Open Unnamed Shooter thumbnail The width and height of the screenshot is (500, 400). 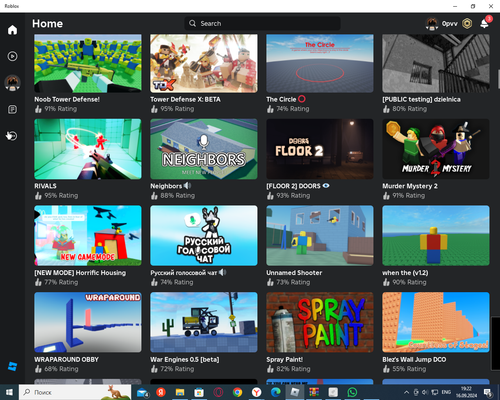click(320, 236)
